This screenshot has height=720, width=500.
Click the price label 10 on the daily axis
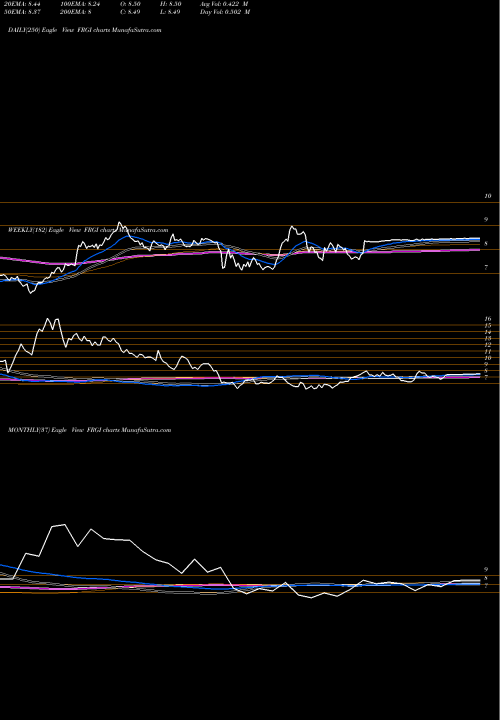[x=488, y=196]
